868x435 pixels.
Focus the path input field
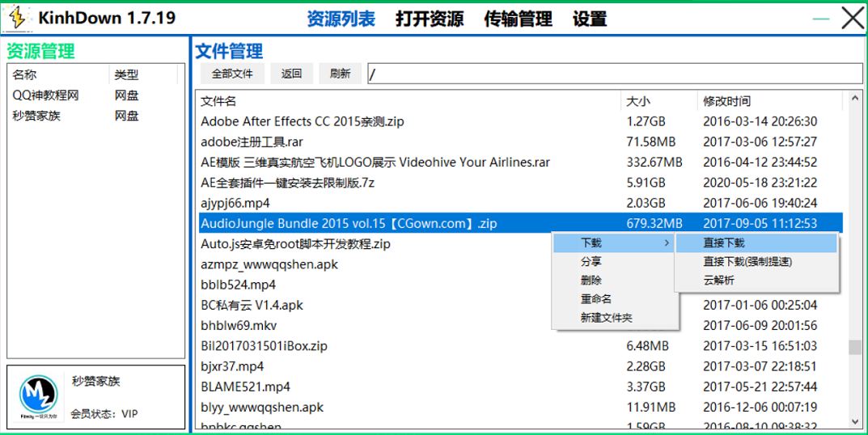(x=615, y=74)
